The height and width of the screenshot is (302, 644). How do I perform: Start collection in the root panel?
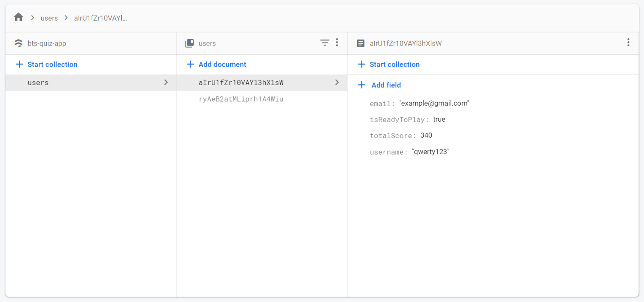click(46, 64)
